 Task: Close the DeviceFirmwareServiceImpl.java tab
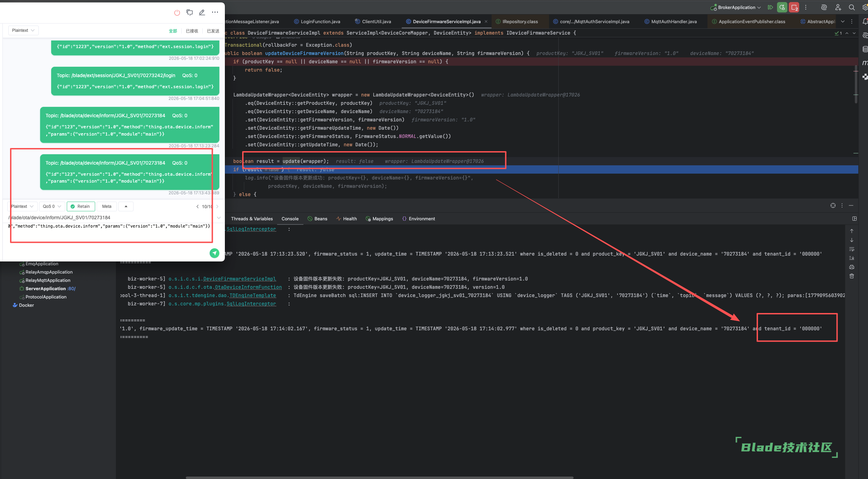click(x=486, y=21)
